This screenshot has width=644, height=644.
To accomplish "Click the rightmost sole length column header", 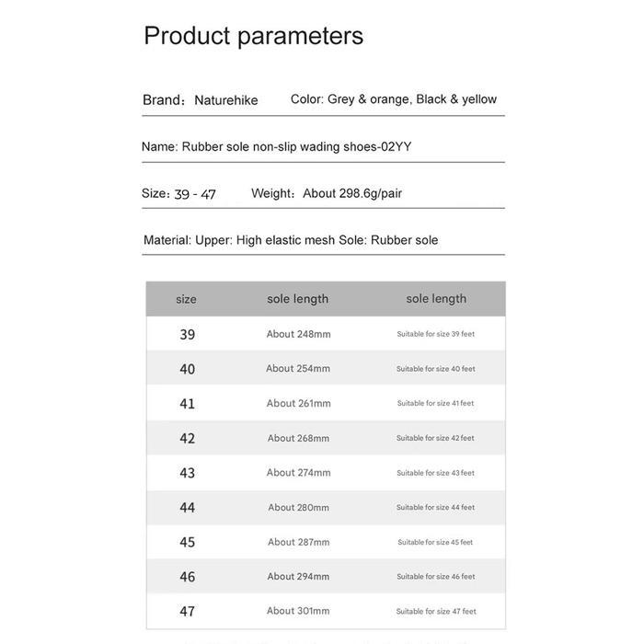I will (x=436, y=299).
